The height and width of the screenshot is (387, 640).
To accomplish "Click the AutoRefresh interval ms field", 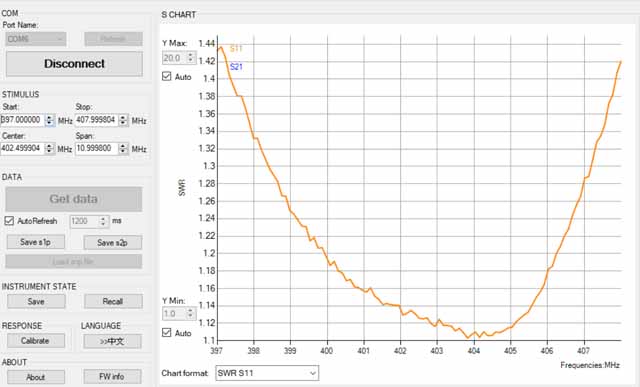I will (x=84, y=221).
